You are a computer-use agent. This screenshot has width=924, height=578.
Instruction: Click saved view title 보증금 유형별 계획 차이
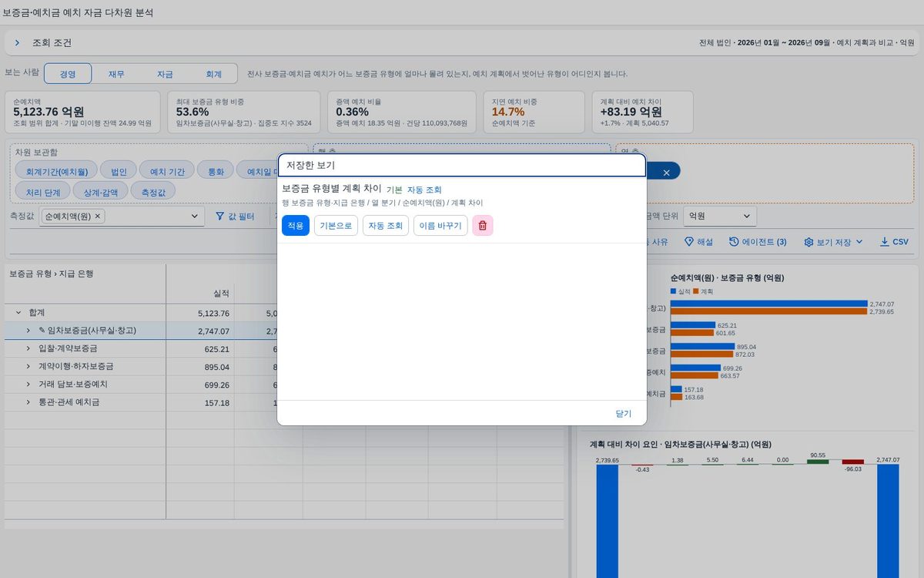click(x=332, y=189)
